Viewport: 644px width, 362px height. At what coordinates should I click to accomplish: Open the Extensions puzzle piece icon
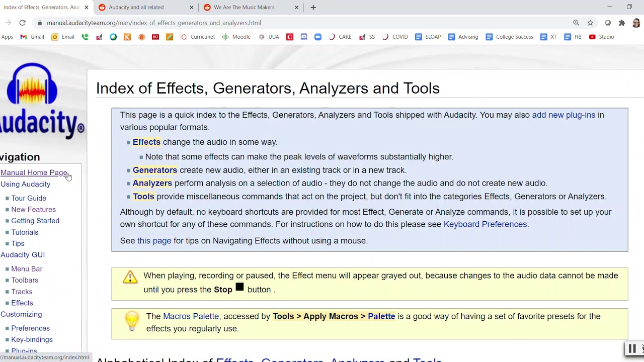pos(622,23)
